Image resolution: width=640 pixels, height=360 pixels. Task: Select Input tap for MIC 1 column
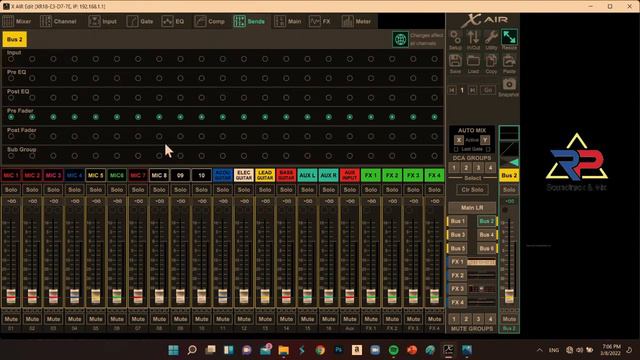[x=11, y=59]
